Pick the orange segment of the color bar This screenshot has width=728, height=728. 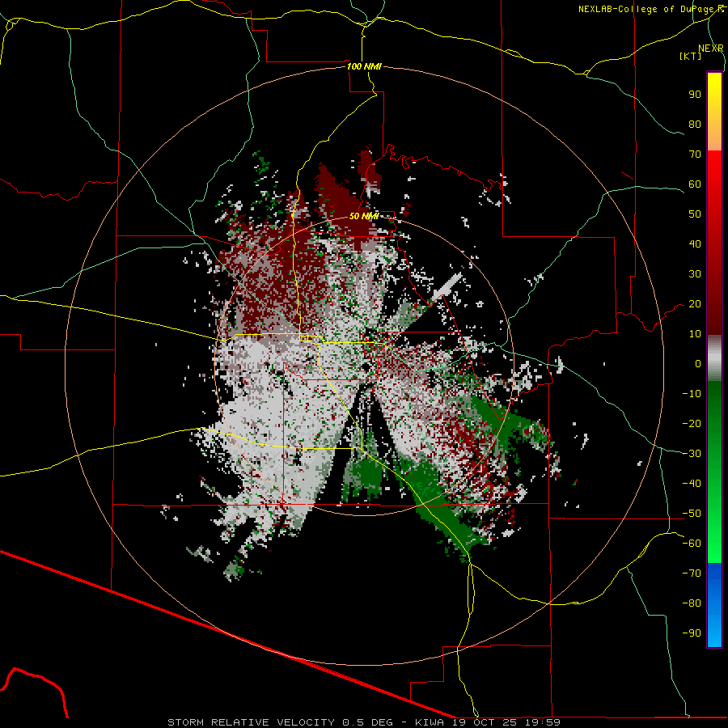pyautogui.click(x=714, y=135)
